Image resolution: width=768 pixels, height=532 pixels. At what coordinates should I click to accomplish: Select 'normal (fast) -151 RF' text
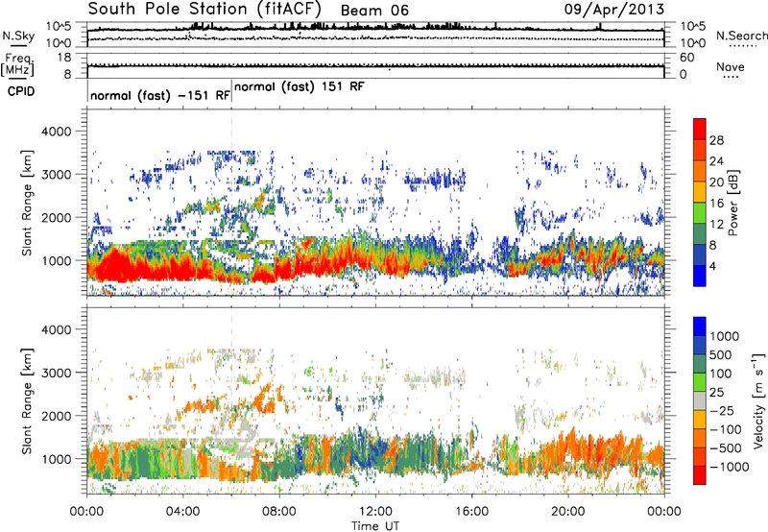tap(160, 95)
